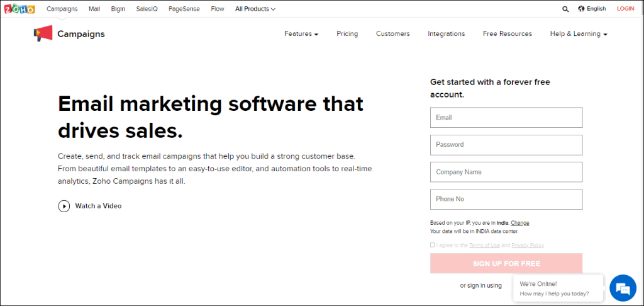Click into the Phone No field

(x=506, y=199)
